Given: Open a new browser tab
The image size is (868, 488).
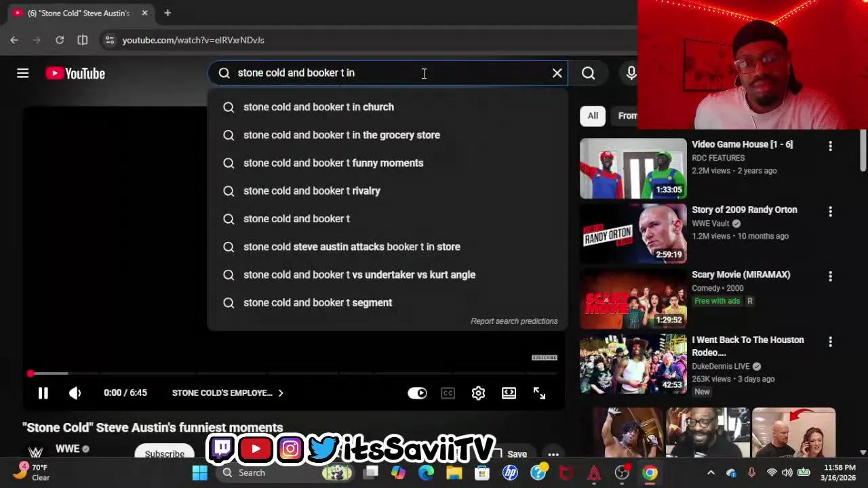Looking at the screenshot, I should 167,13.
